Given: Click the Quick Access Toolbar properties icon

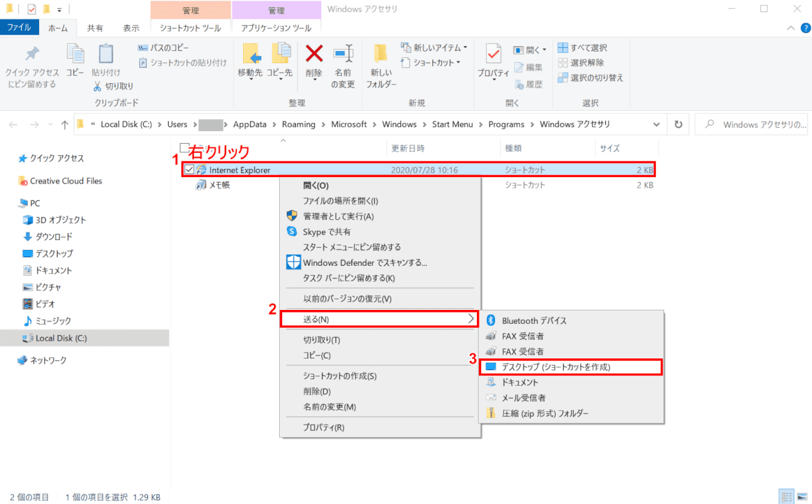Looking at the screenshot, I should 32,9.
